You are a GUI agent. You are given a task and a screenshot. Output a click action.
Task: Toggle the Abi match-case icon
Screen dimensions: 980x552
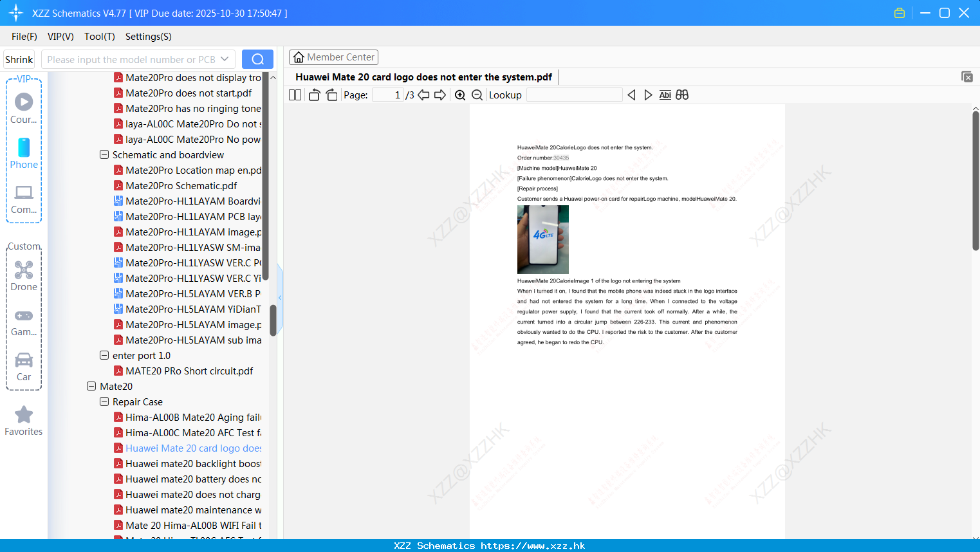[665, 95]
